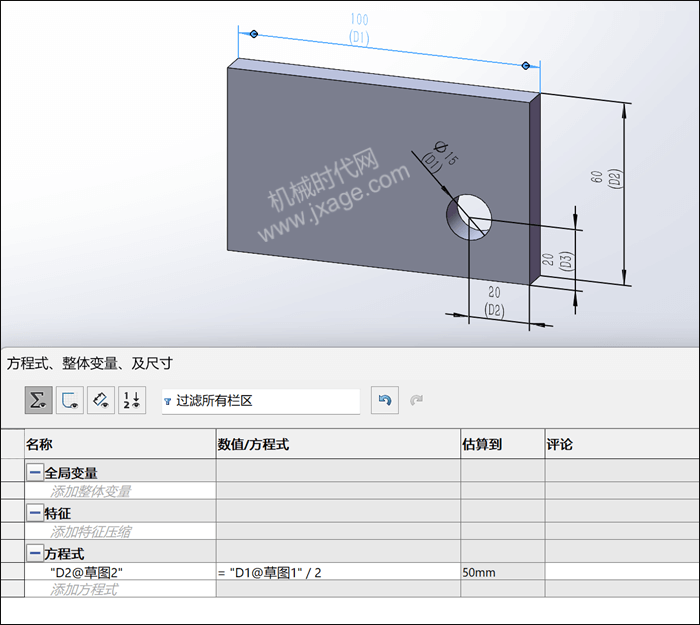Click the 数值/方程式 column header
Screen dimensions: 700x625
[338, 444]
